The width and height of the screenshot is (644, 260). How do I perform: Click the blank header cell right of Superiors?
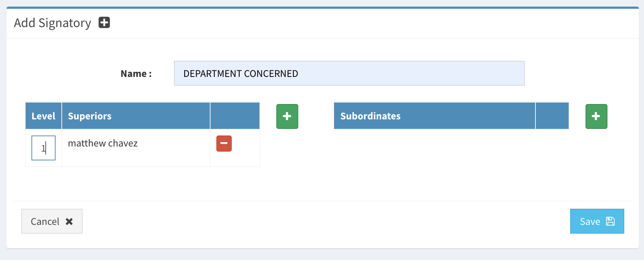pos(235,116)
